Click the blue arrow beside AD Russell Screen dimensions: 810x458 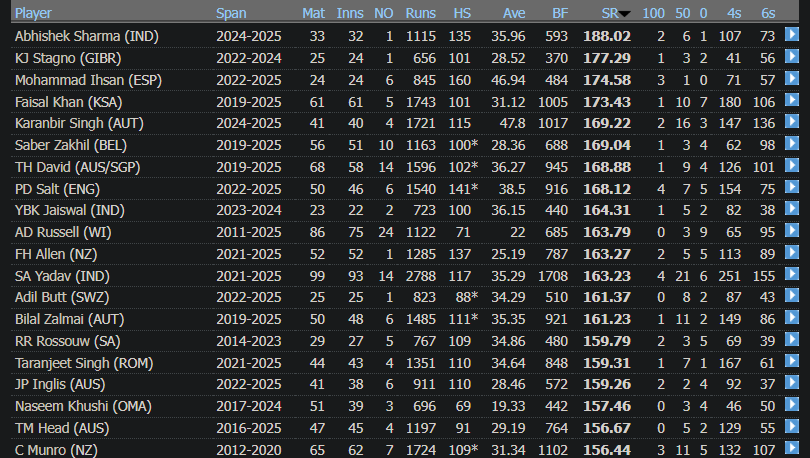pyautogui.click(x=792, y=232)
